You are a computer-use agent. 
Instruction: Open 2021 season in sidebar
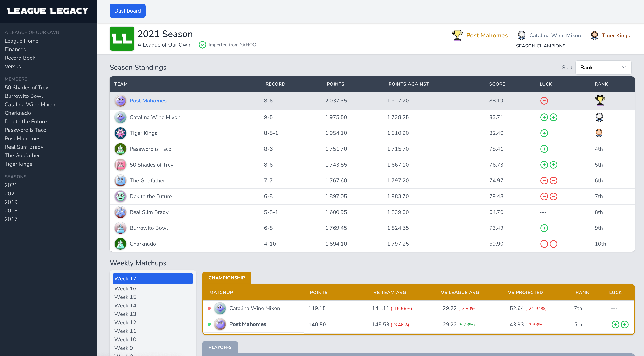tap(11, 185)
